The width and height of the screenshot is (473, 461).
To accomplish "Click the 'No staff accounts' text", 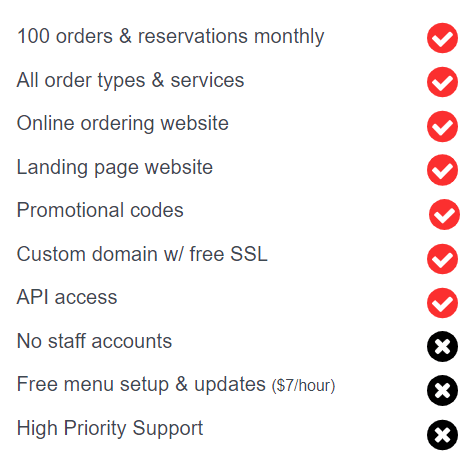I will (x=94, y=341).
